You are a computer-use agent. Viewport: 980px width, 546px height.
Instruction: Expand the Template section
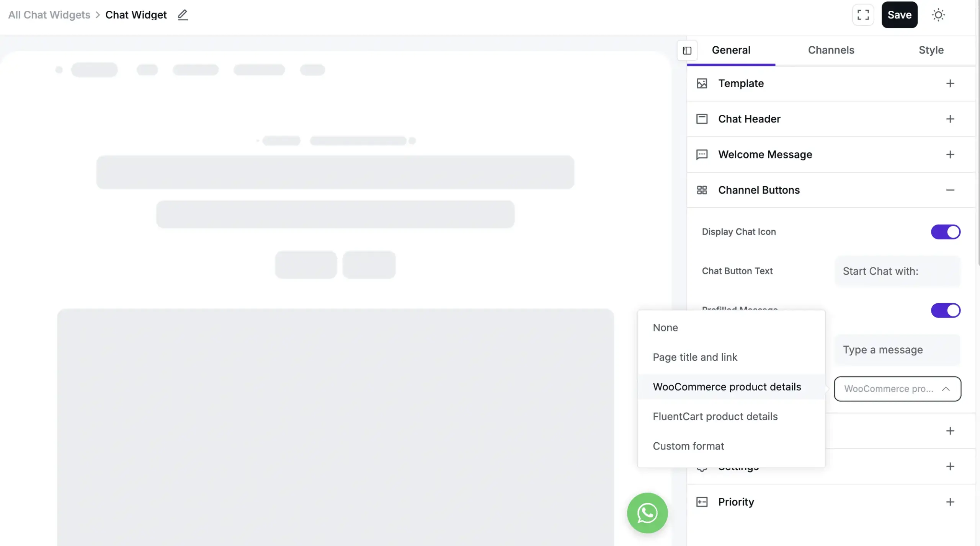950,83
